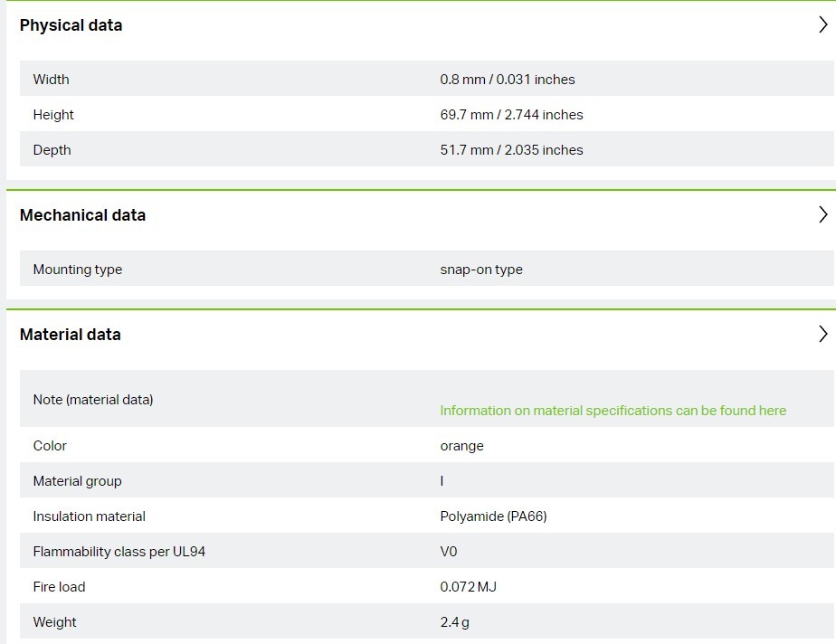Select the 2.4 g weight value
Image resolution: width=836 pixels, height=644 pixels.
[x=454, y=622]
